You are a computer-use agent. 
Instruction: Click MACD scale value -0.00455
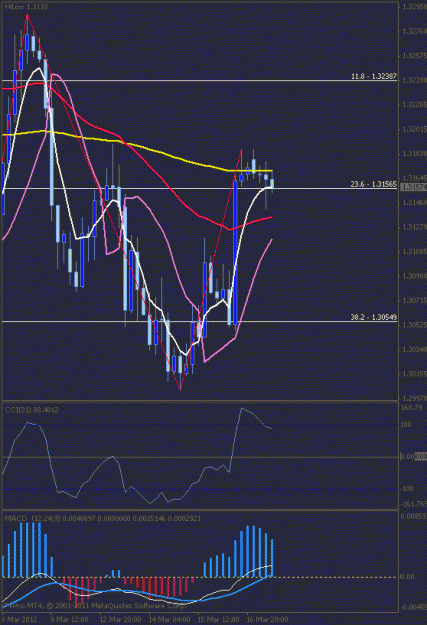point(413,607)
